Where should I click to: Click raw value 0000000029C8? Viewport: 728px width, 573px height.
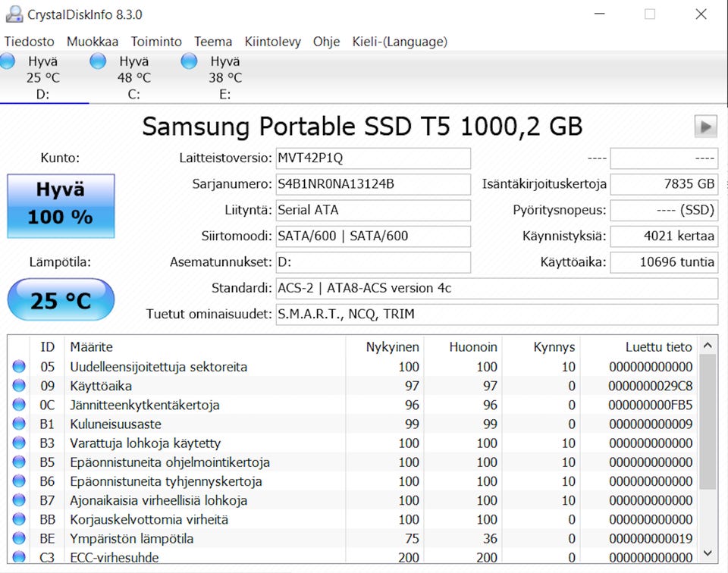(x=650, y=386)
